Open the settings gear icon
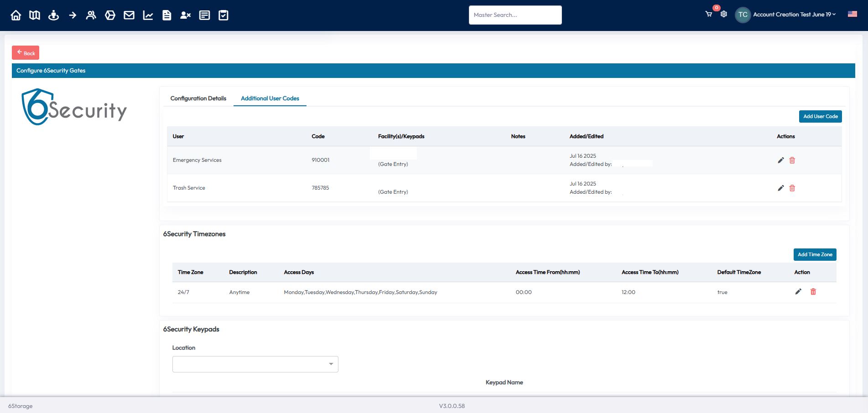The image size is (868, 413). (724, 14)
